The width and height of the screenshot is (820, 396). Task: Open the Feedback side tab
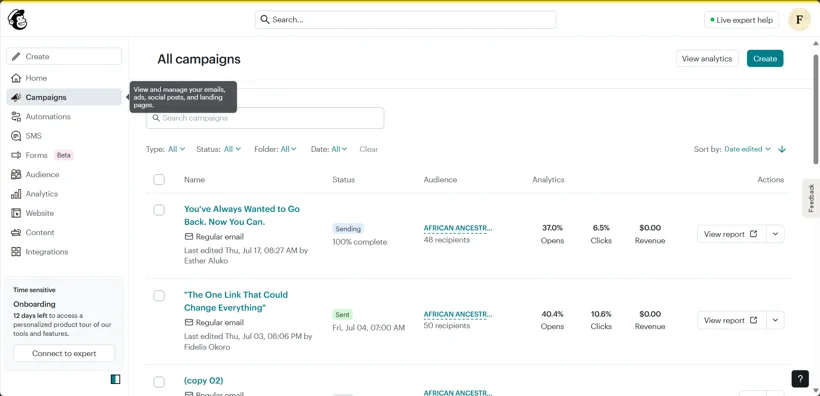coord(811,198)
